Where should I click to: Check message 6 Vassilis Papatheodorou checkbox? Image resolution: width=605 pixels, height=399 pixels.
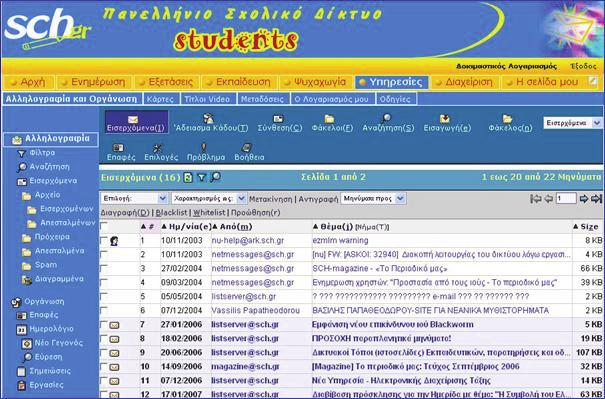(103, 310)
